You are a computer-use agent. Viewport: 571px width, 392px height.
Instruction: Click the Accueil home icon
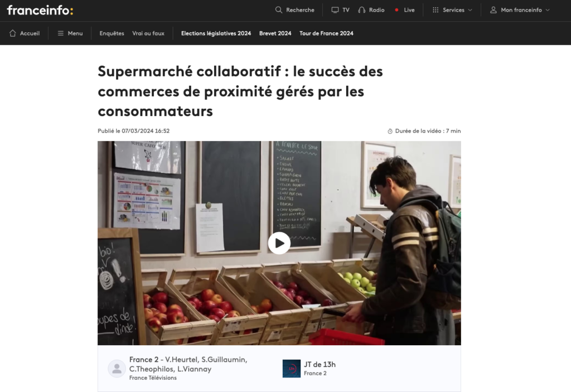13,33
